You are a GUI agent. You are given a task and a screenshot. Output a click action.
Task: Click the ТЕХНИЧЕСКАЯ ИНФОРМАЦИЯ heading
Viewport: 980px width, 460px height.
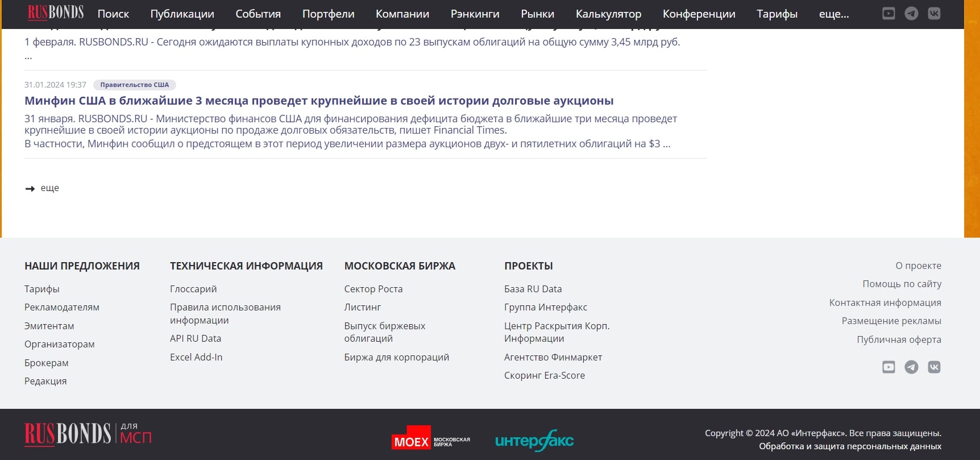pos(246,266)
